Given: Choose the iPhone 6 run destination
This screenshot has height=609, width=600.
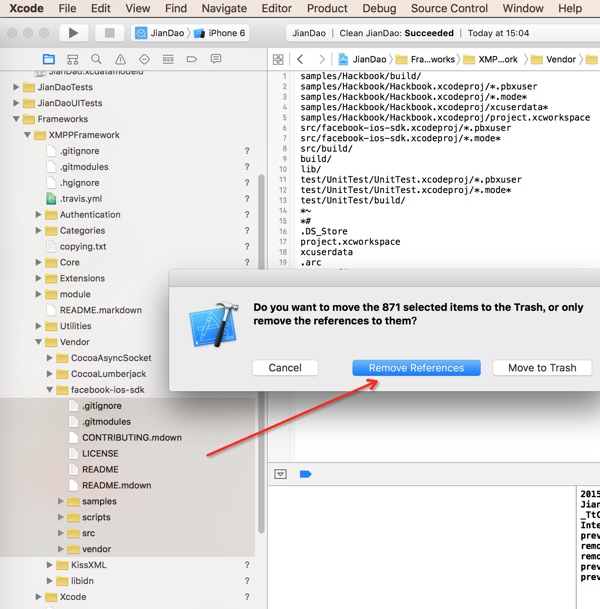Looking at the screenshot, I should tap(220, 33).
